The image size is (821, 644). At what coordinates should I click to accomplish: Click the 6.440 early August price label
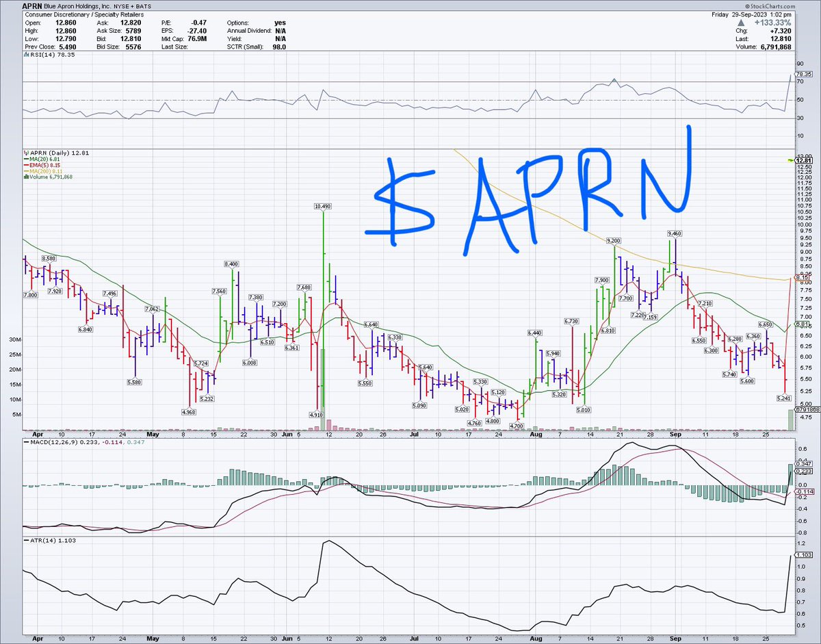[x=535, y=332]
